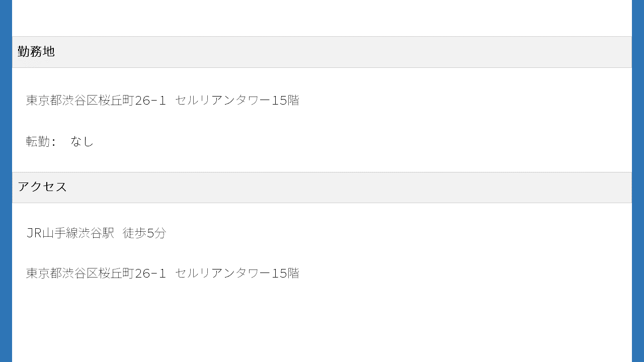Click the 徒歩5分 walking time text
The height and width of the screenshot is (362, 644).
pyautogui.click(x=144, y=233)
